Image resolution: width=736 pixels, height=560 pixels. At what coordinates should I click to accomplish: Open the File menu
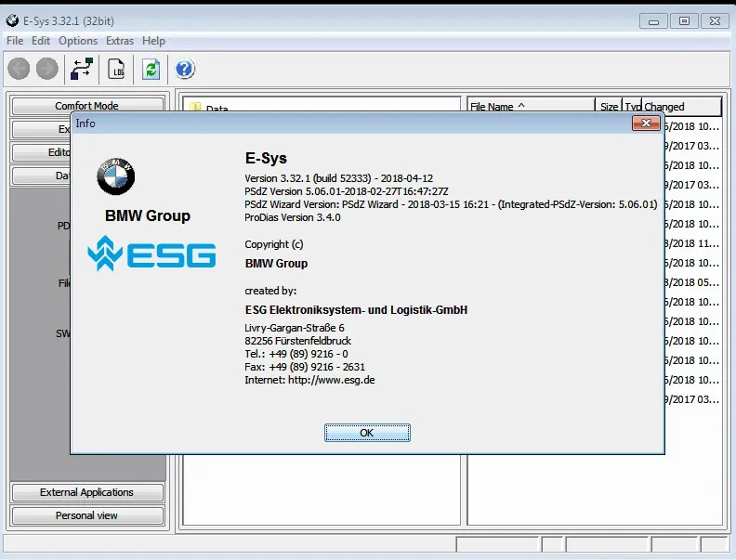click(x=15, y=41)
